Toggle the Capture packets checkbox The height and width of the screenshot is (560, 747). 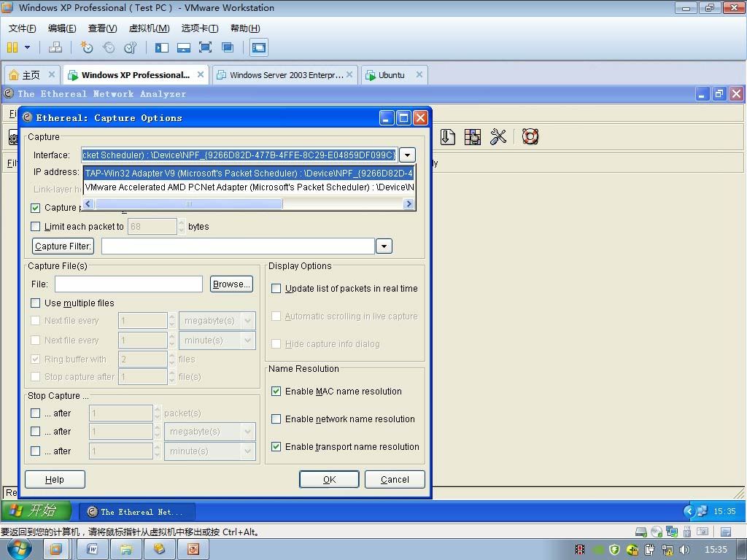[x=35, y=208]
